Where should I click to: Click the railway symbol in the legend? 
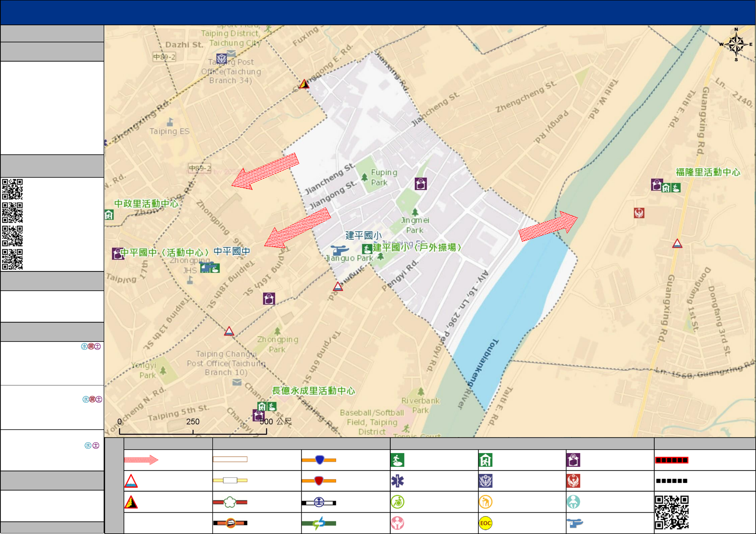tap(319, 502)
